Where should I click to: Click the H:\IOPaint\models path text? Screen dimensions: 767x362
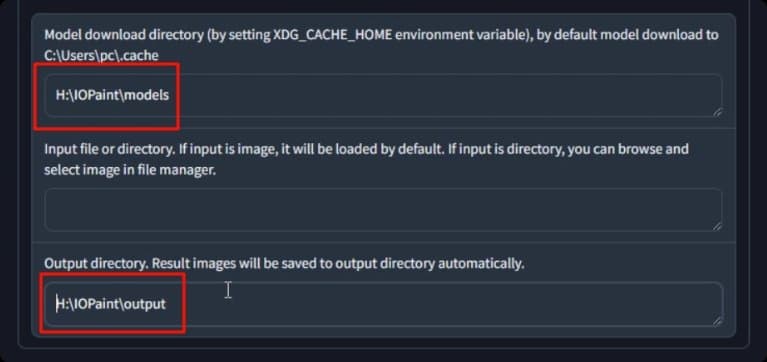(x=112, y=95)
